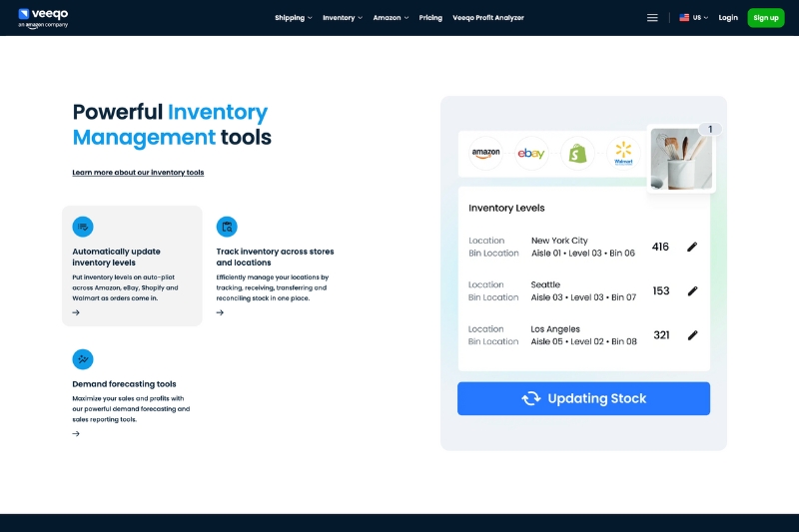This screenshot has width=799, height=532.
Task: Click arrow under Automatically update inventory levels
Action: tap(76, 312)
